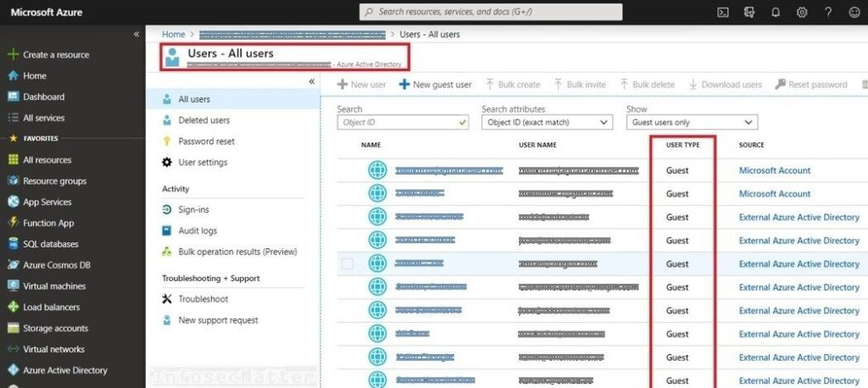Click the Azure Cosmos DB icon
This screenshot has height=388, width=868.
[x=14, y=265]
